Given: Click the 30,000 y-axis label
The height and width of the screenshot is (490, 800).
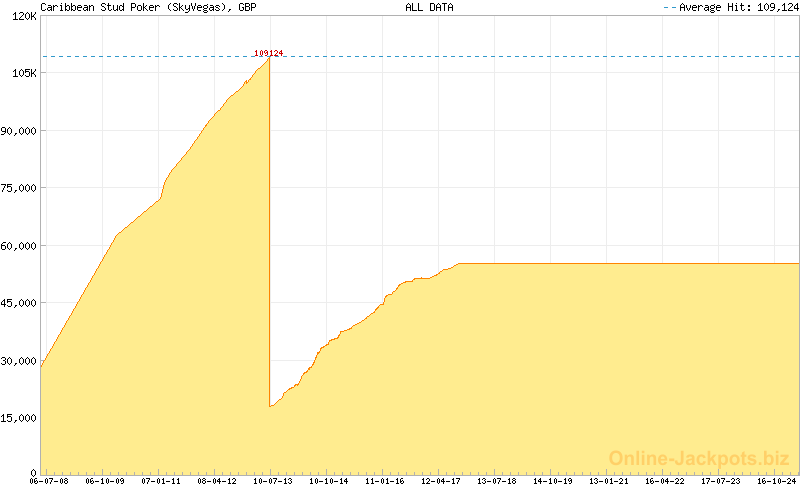Looking at the screenshot, I should point(19,361).
